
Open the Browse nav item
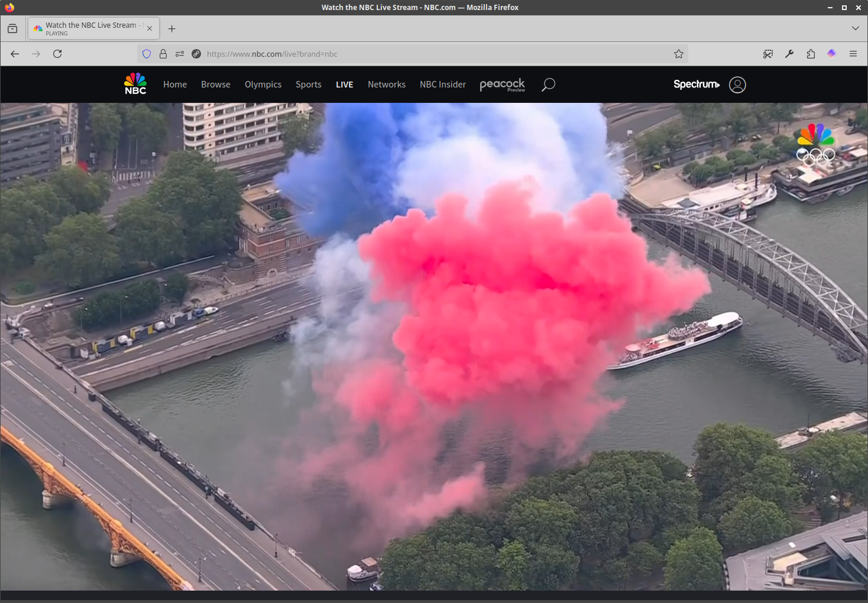[216, 85]
